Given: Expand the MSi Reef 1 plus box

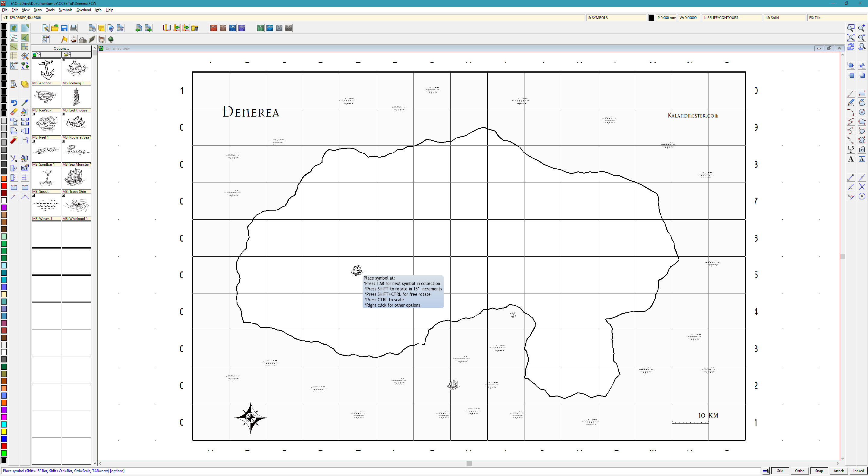Looking at the screenshot, I should coord(33,114).
